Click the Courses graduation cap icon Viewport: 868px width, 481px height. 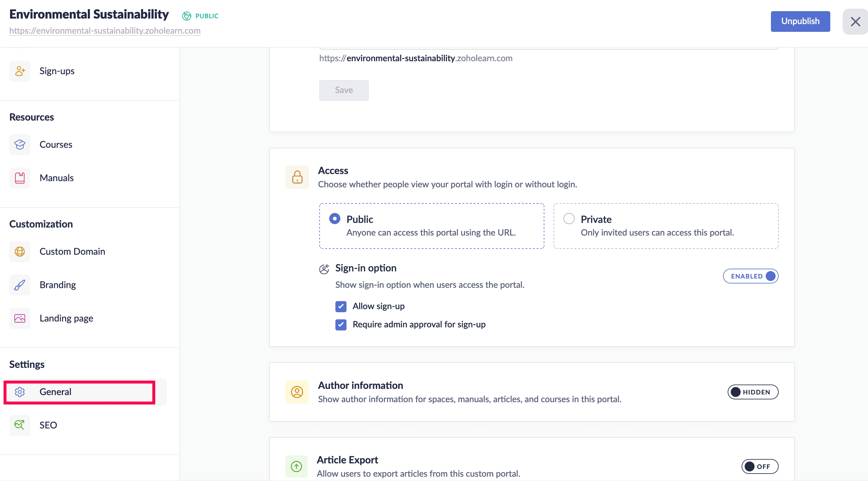pos(19,144)
